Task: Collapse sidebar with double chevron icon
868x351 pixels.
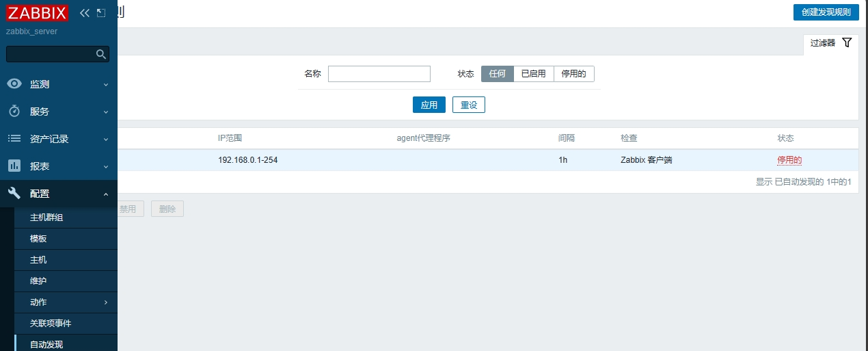Action: (x=85, y=13)
